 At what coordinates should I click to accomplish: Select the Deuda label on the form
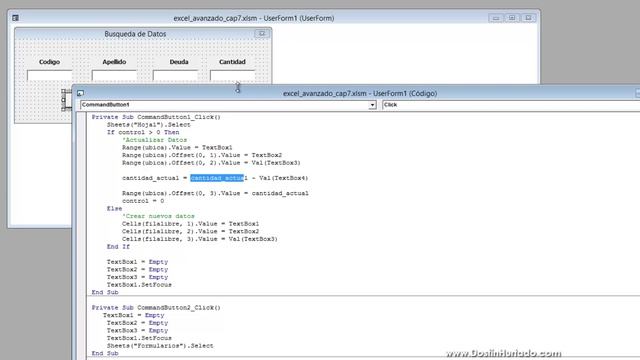click(179, 62)
